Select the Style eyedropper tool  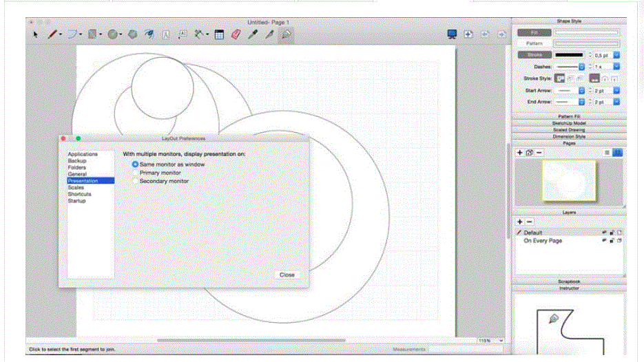(x=253, y=34)
